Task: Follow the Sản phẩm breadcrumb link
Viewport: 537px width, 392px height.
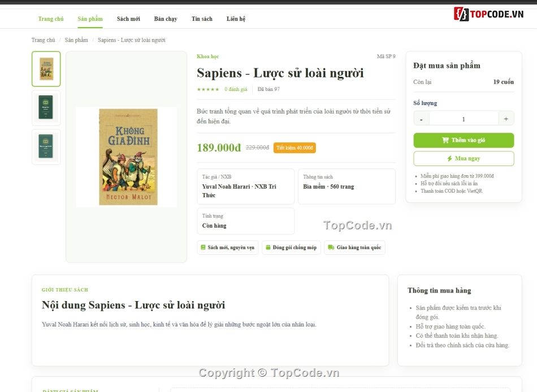Action: pyautogui.click(x=76, y=40)
